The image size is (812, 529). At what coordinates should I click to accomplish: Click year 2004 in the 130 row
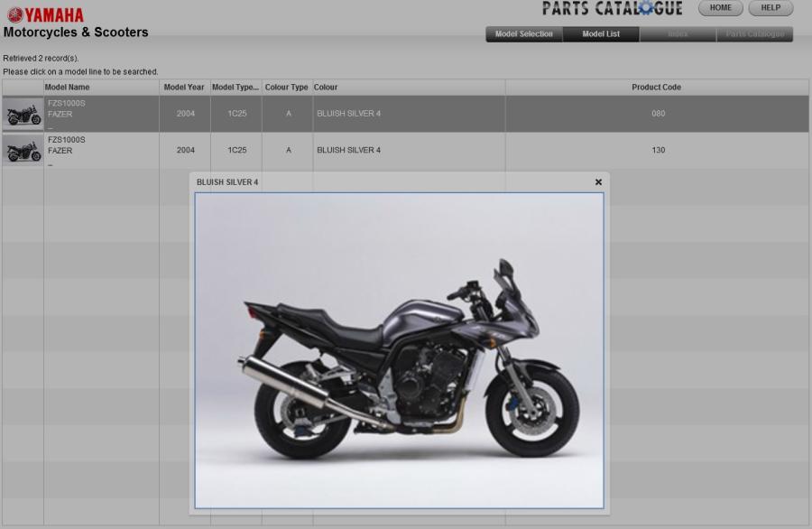pos(185,150)
